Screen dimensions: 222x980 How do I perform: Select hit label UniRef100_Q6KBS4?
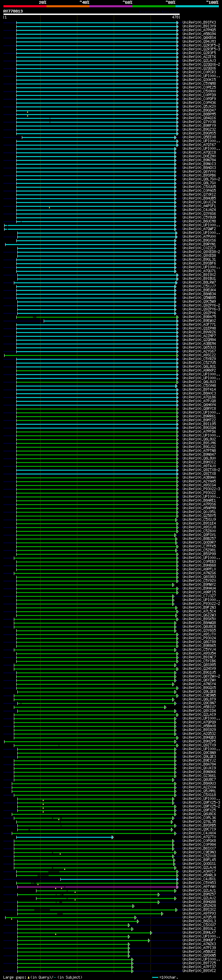(199, 38)
